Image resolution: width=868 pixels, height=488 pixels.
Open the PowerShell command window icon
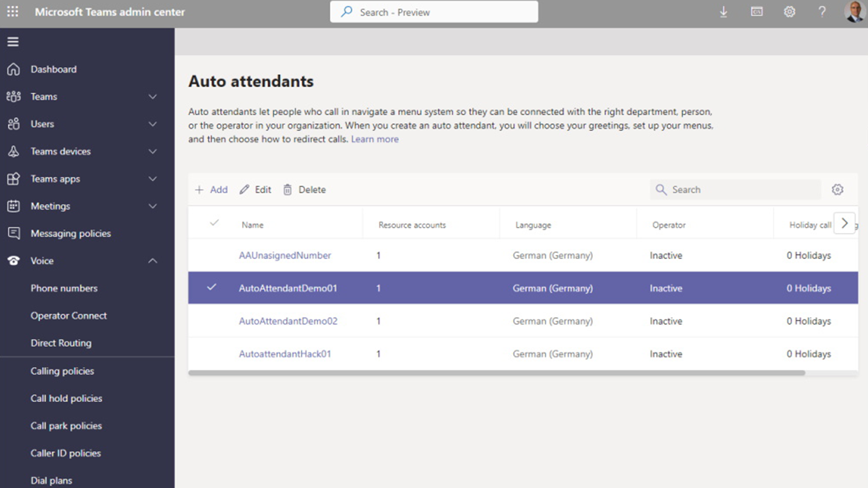pyautogui.click(x=757, y=12)
